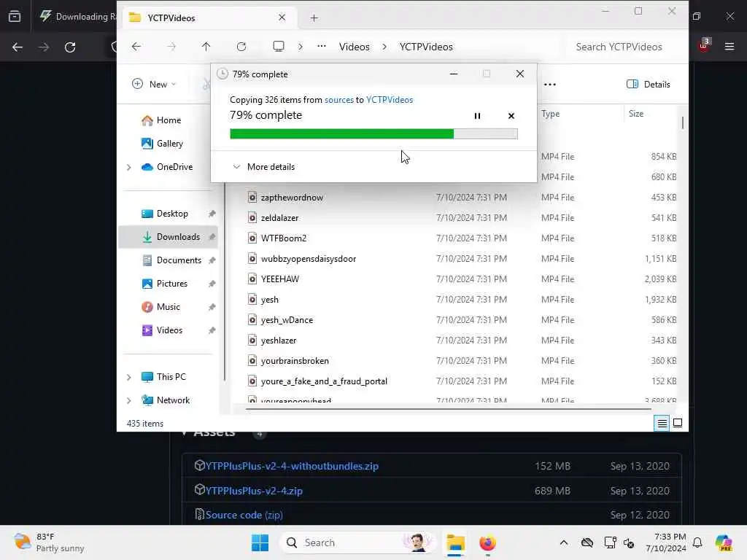Open the Windows Start menu
The image size is (747, 560).
click(260, 542)
